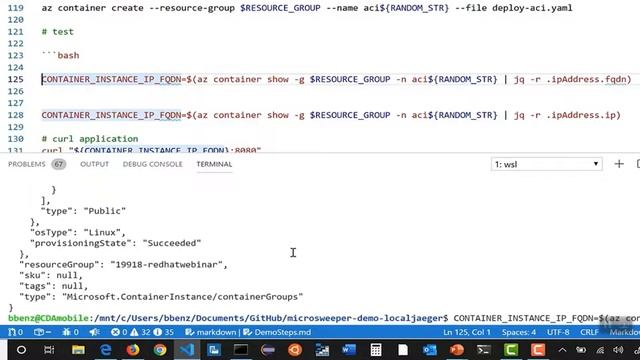Open info count 35 in status bar
Image resolution: width=640 pixels, height=360 pixels.
(164, 332)
